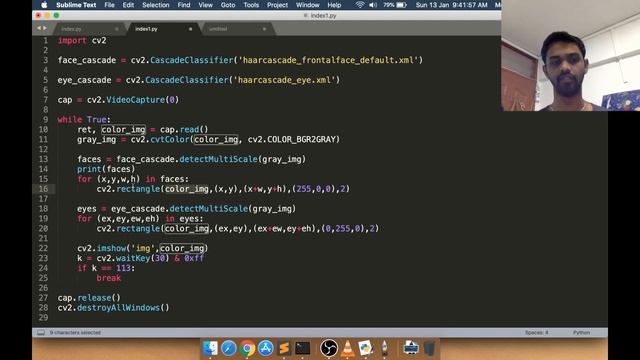Screen dimensions: 640x360
Task: Click 'destroyAllWindows' on line 28
Action: tap(118, 308)
